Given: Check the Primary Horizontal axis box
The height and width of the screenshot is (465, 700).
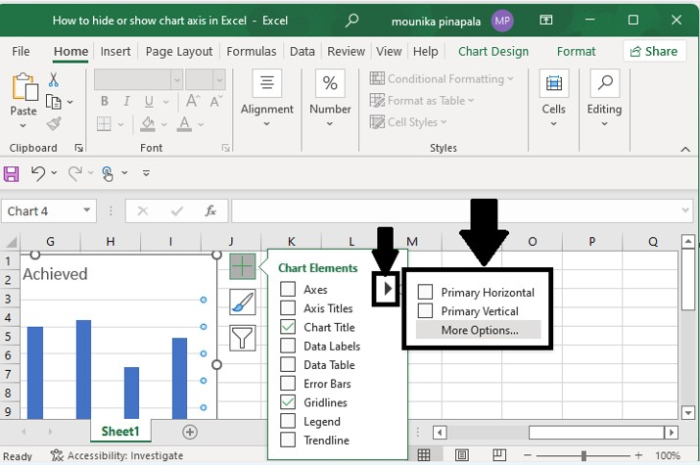Looking at the screenshot, I should click(x=425, y=292).
